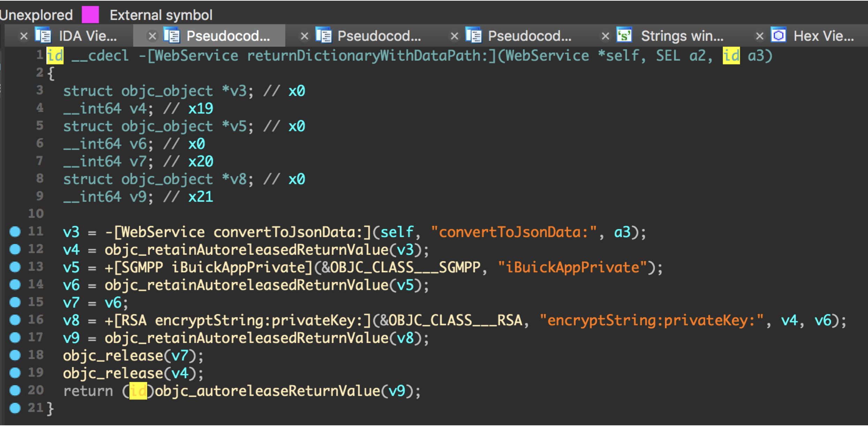
Task: Close the active Pseudocode tab
Action: click(152, 36)
